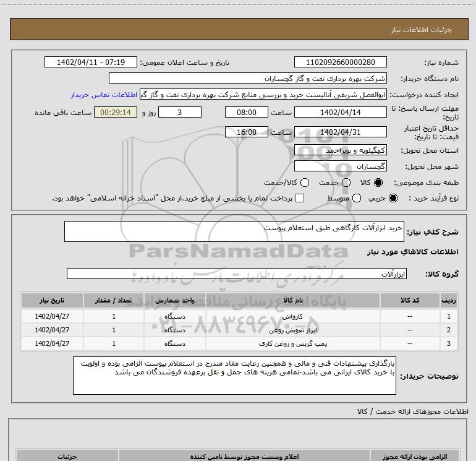Click the کد کالا column header
Viewport: 476px width, 461px height.
point(410,300)
